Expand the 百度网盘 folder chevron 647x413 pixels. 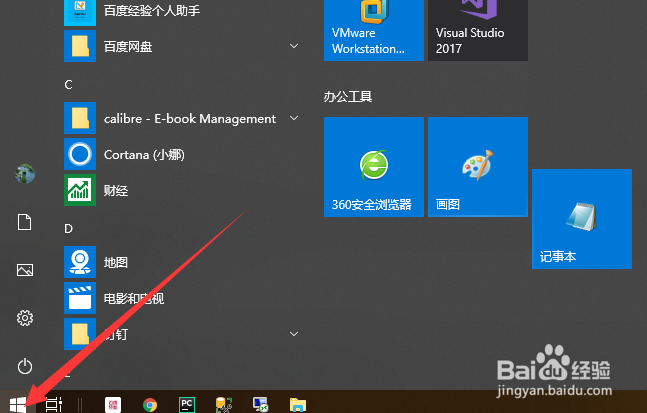point(294,46)
